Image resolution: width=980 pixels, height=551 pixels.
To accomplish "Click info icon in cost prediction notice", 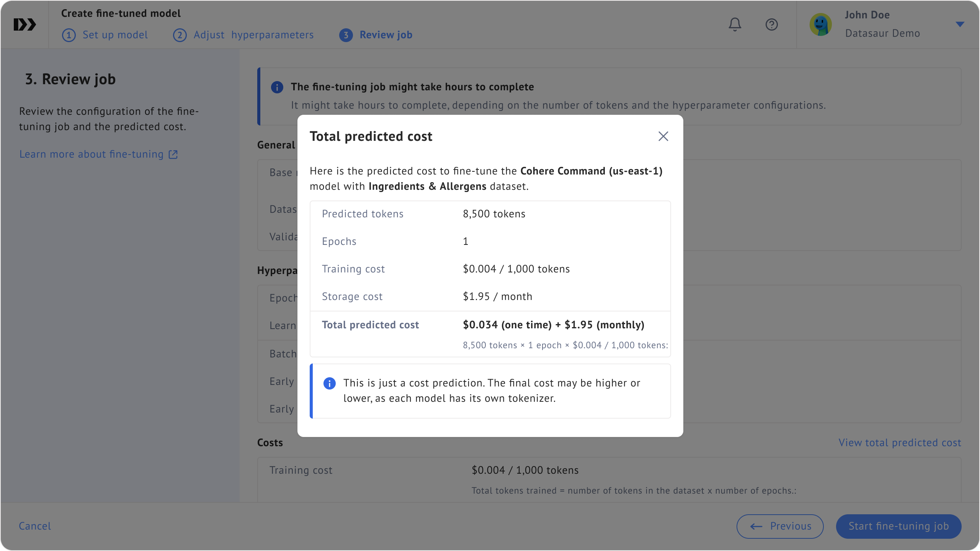I will coord(329,383).
